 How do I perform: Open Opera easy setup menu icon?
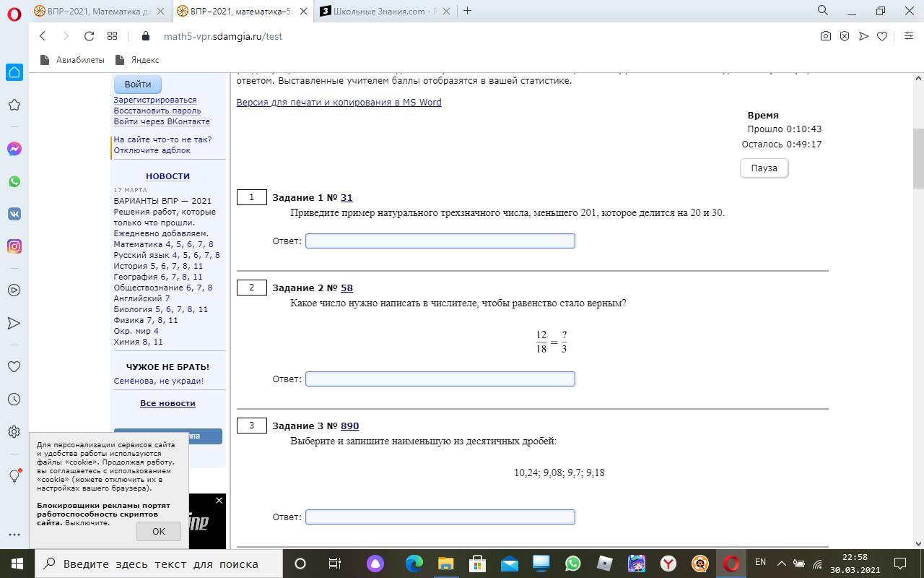click(909, 36)
